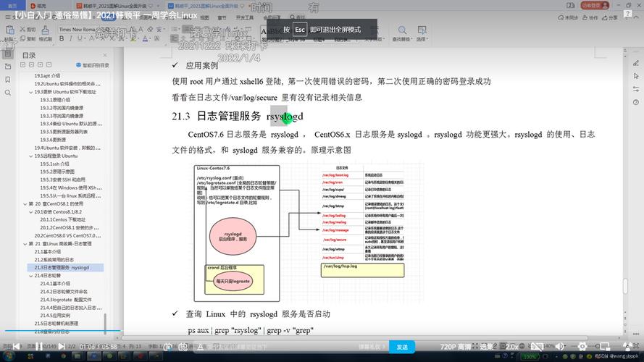
Task: Collapse the 19.3更新 Ubuntu 软件下载地址 node
Action: 31,93
